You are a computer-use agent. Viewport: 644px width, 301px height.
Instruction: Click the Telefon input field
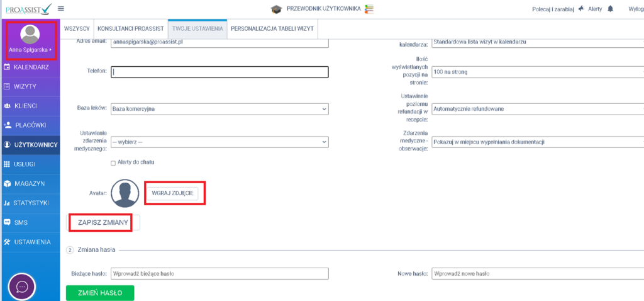click(219, 72)
